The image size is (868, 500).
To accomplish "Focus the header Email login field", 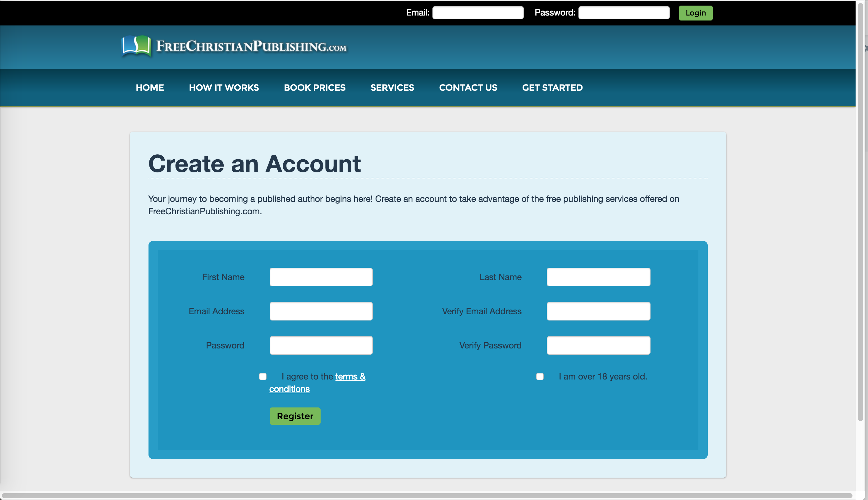I will (477, 13).
